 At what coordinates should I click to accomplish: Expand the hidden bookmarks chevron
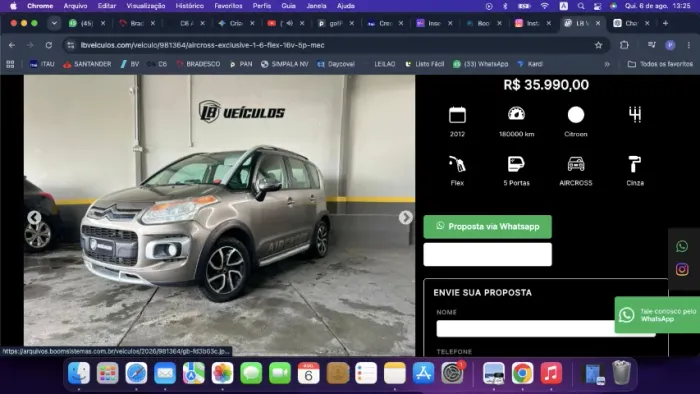pos(607,64)
